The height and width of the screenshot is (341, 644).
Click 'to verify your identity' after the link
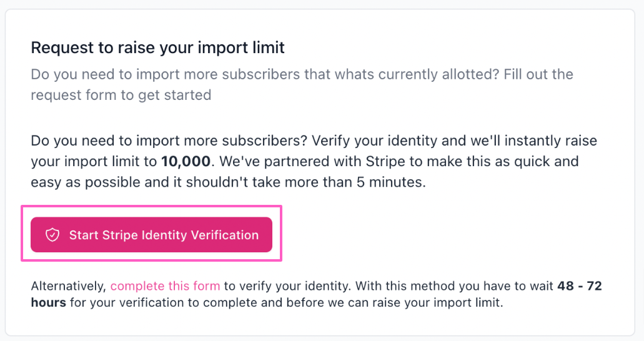(286, 286)
